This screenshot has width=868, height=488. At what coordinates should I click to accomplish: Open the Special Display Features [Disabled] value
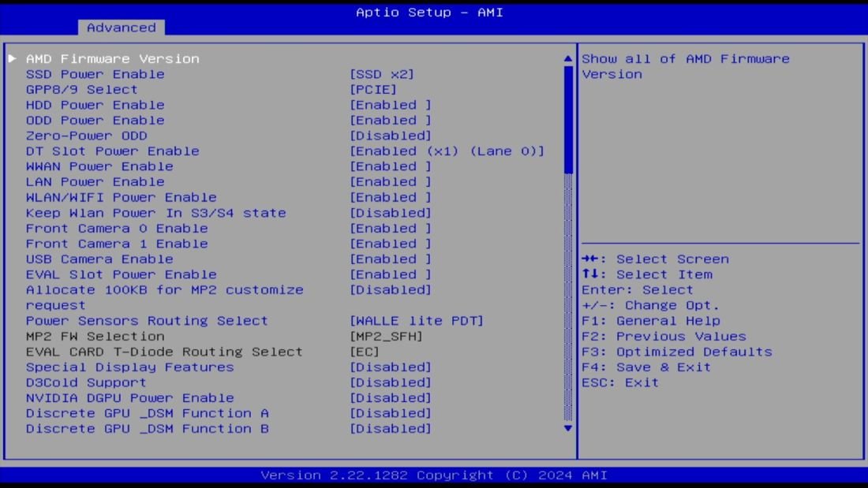pos(390,367)
